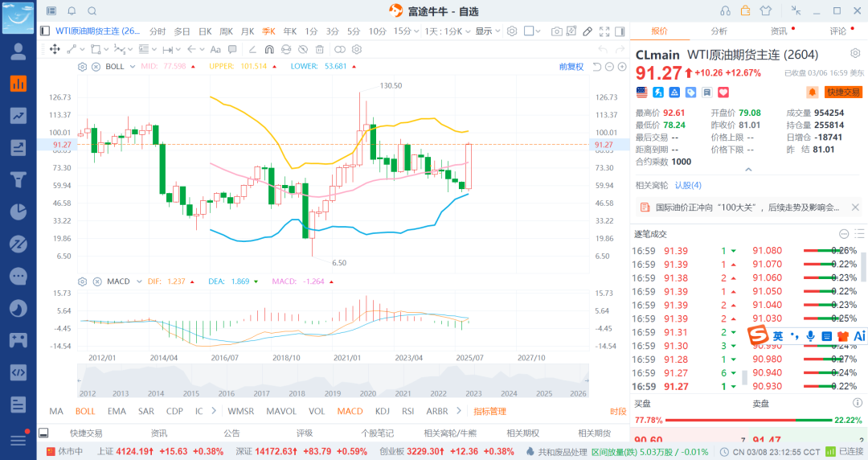Image resolution: width=868 pixels, height=460 pixels.
Task: Open the customer service headset icon
Action: click(x=726, y=11)
